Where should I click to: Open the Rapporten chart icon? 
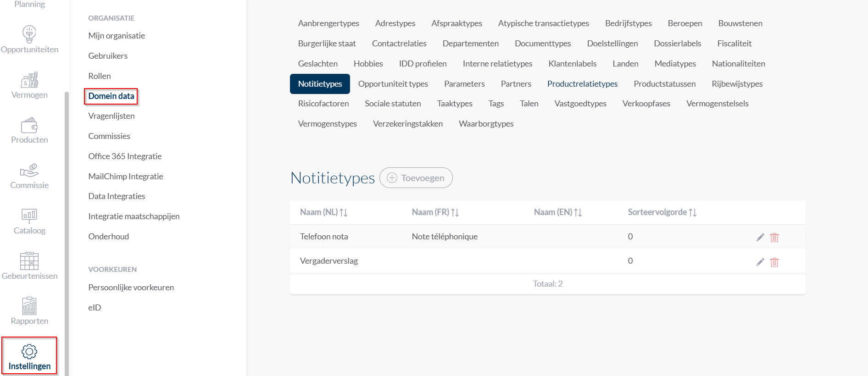click(29, 306)
